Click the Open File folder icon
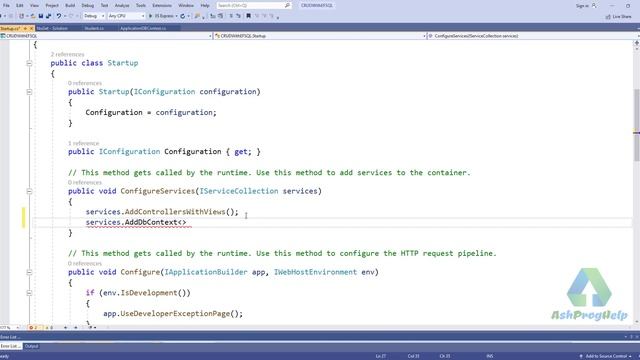 [33, 16]
